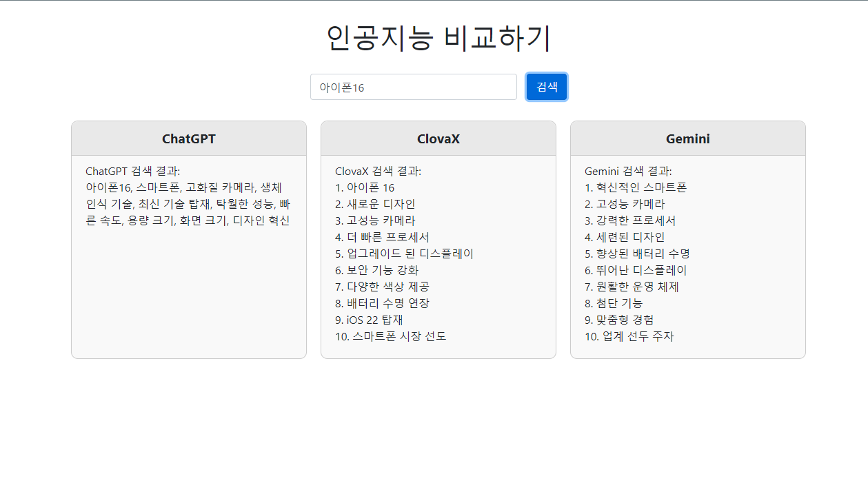This screenshot has height=483, width=868.
Task: Click ChatGPT result line starting '른 속도, 용량 크기'
Action: [188, 220]
